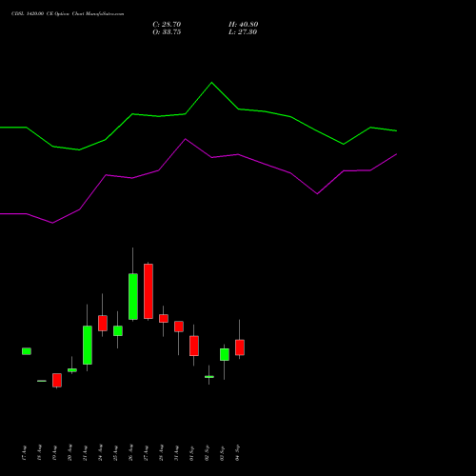476x476 pixels.
Task: Select the red candlestick for 01 Sep
Action: (194, 346)
